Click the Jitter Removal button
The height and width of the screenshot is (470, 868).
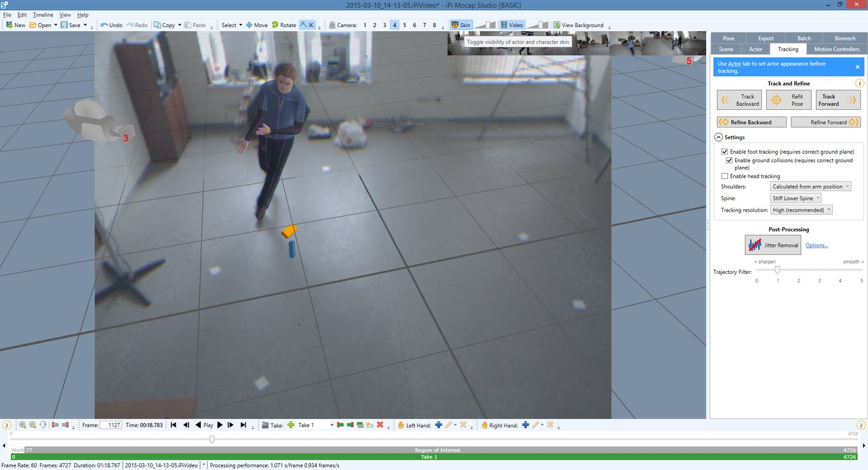pyautogui.click(x=773, y=245)
